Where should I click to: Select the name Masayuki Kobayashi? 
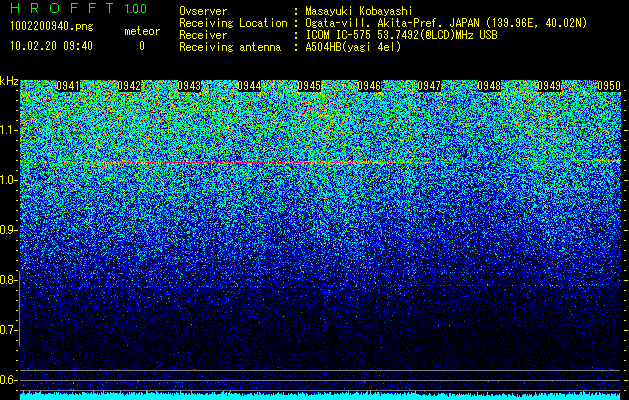[359, 11]
